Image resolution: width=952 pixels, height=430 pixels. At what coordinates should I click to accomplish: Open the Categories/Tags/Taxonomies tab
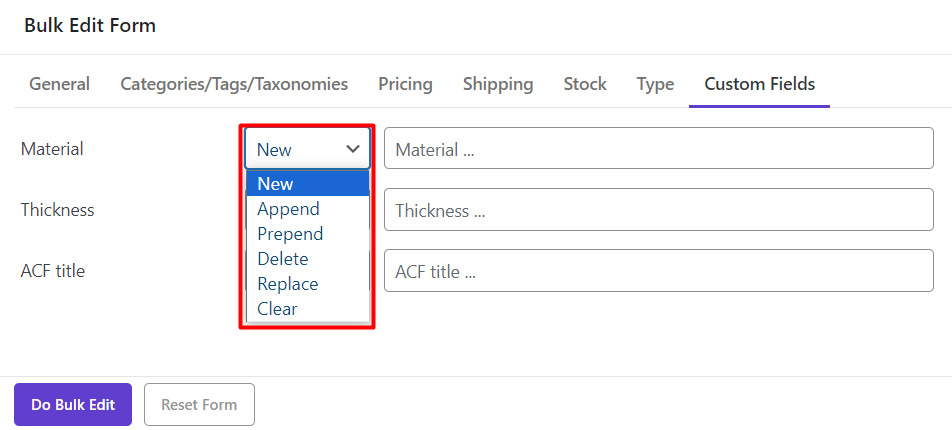[x=234, y=84]
